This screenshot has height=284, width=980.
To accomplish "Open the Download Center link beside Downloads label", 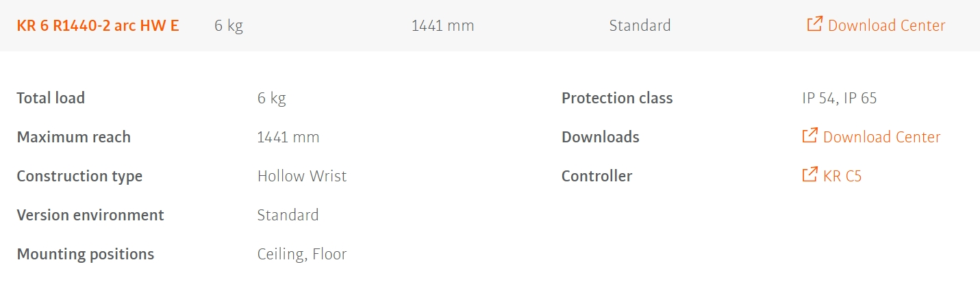I will (881, 138).
